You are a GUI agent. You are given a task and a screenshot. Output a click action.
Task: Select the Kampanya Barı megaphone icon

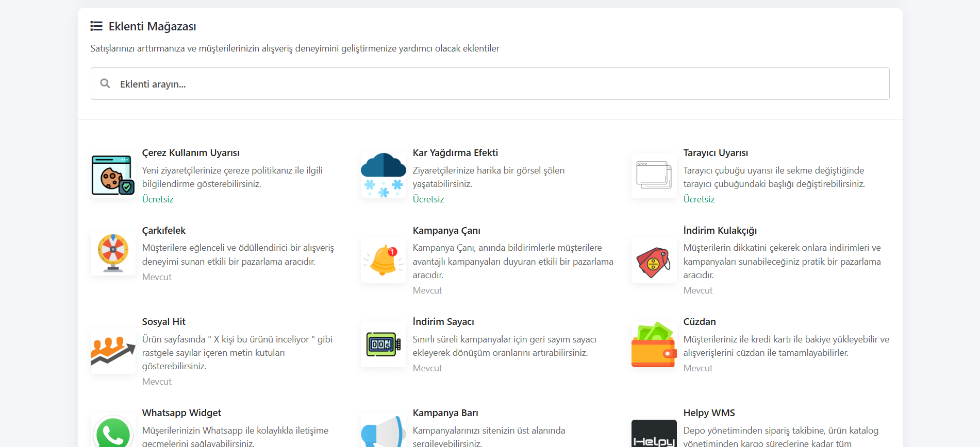point(384,433)
